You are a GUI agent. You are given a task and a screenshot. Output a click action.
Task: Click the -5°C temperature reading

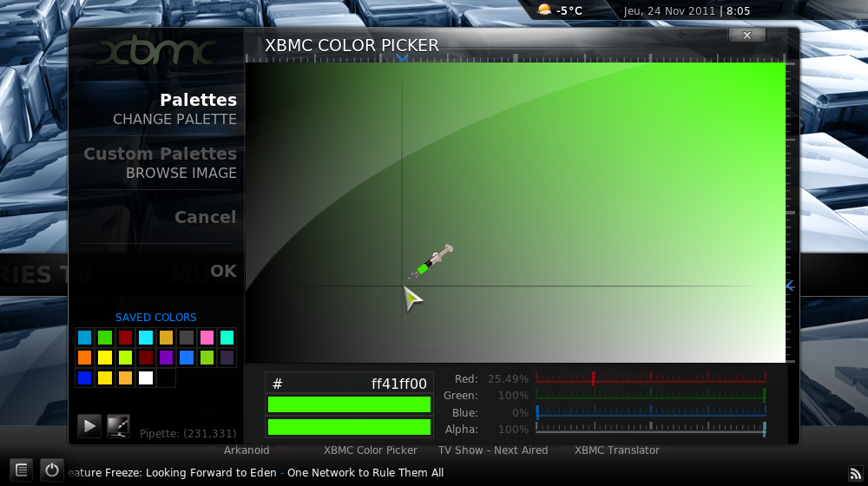click(569, 10)
